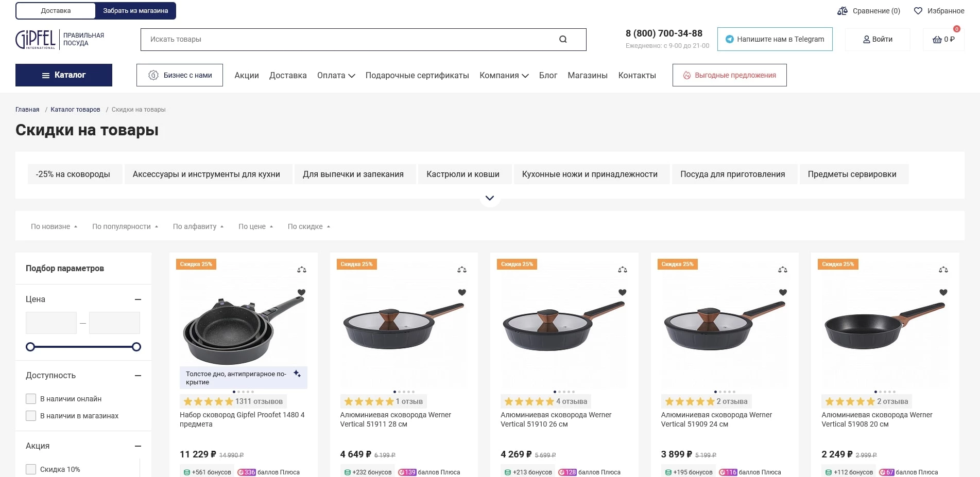Add Gipfel Proofet 1480 set to favorites
Screen dimensions: 980x477
301,292
